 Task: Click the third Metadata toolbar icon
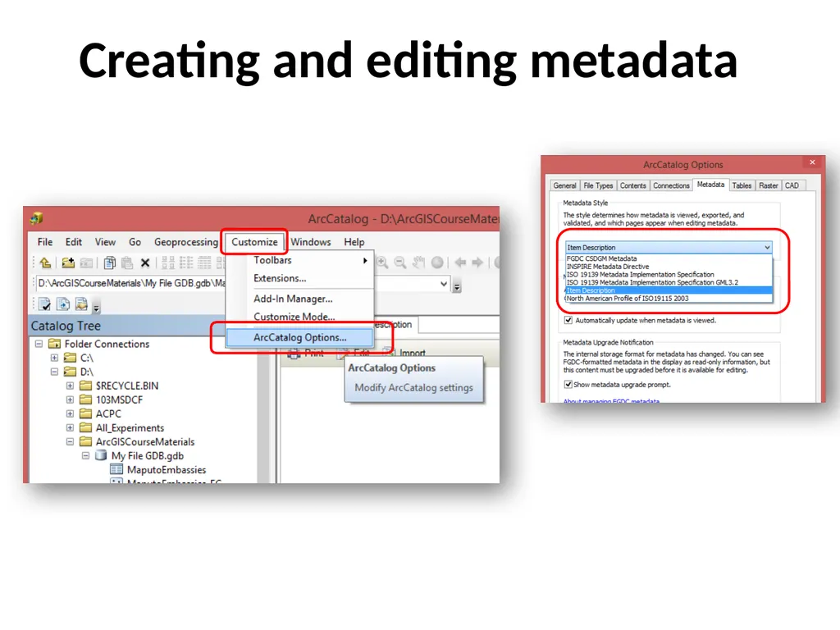(x=81, y=304)
